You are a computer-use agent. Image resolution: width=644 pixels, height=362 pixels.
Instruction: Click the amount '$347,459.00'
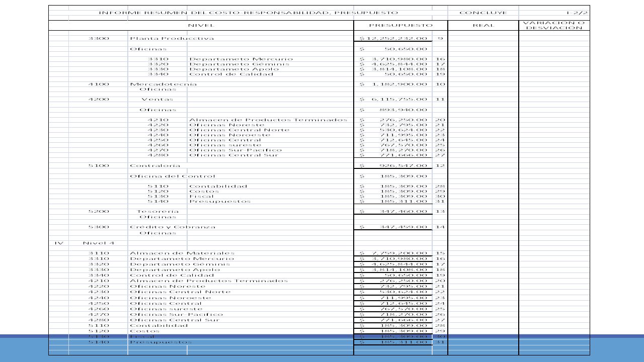[393, 227]
